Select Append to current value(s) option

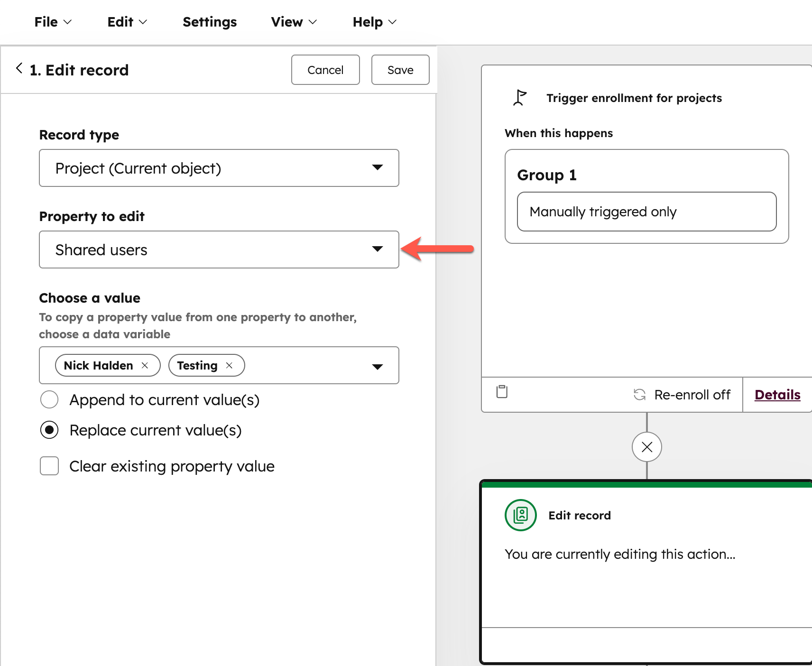tap(49, 400)
